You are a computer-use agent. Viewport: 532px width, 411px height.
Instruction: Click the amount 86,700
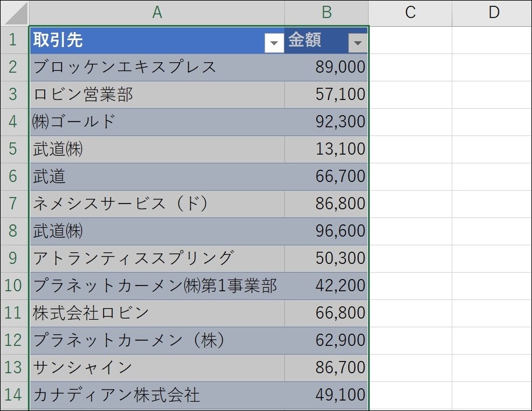pos(326,368)
